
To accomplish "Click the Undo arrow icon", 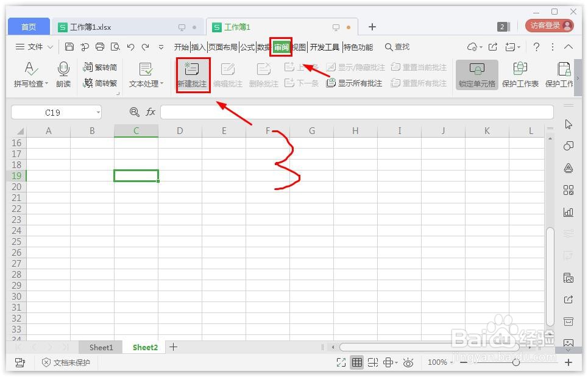I will pyautogui.click(x=130, y=47).
